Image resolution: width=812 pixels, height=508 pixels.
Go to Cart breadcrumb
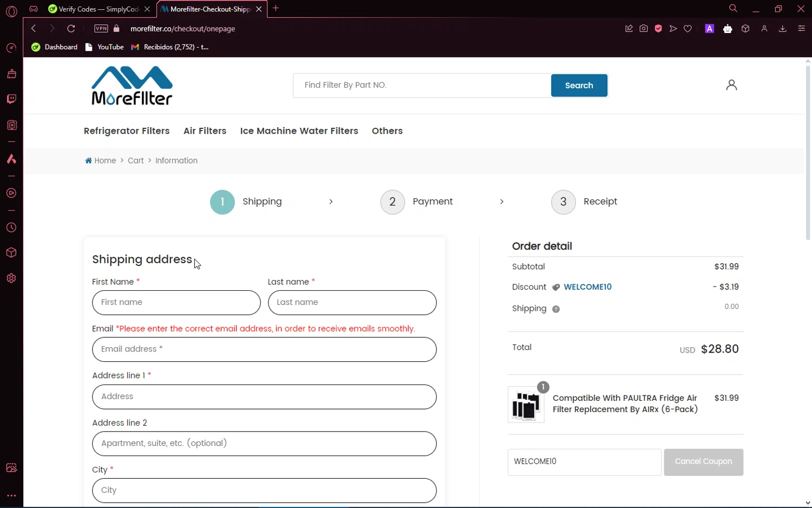point(136,161)
